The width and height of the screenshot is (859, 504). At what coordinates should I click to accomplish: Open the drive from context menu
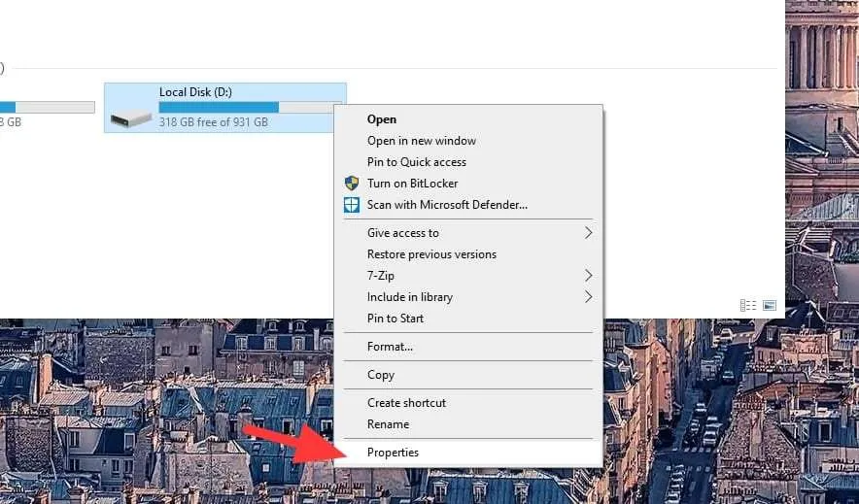click(468, 119)
